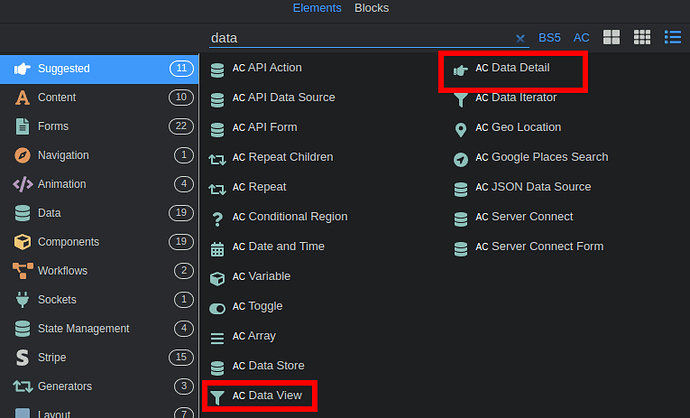Open the Workflows category
690x418 pixels.
point(99,271)
